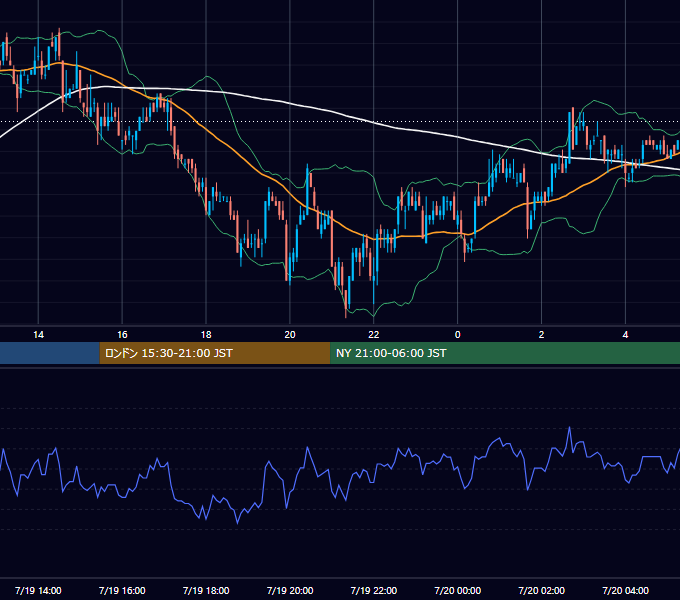Click the 7/19 14:00 date label
Viewport: 680px width, 600px height.
pos(38,590)
